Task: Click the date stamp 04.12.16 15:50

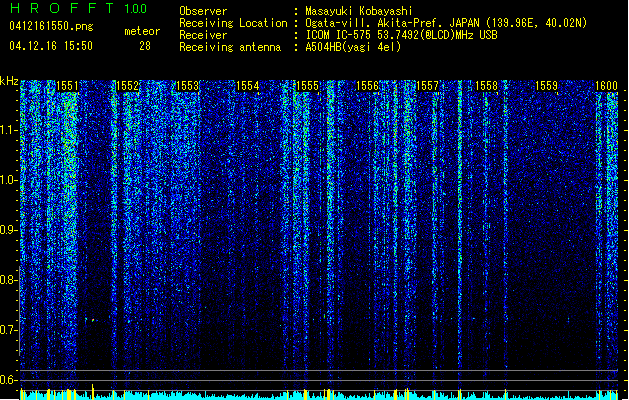Action: [x=51, y=46]
